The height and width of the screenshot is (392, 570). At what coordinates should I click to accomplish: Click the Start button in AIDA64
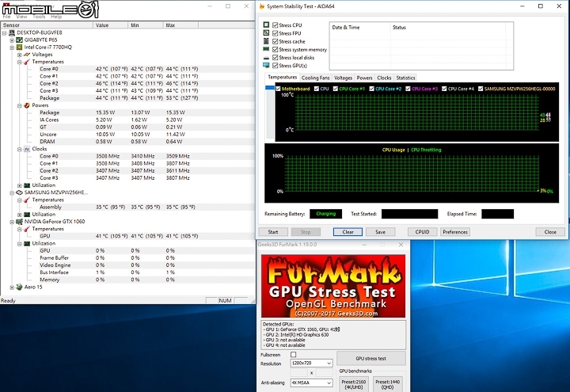[273, 232]
